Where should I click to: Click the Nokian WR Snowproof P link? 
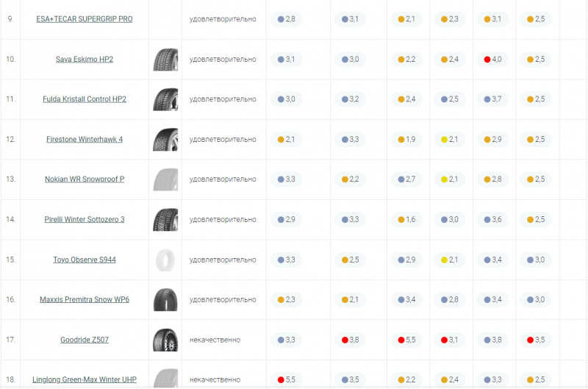(x=85, y=179)
